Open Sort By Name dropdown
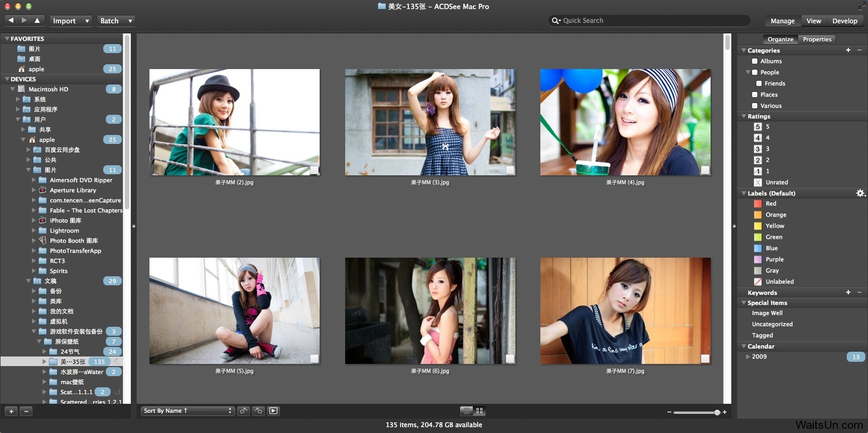The width and height of the screenshot is (868, 433). point(188,411)
